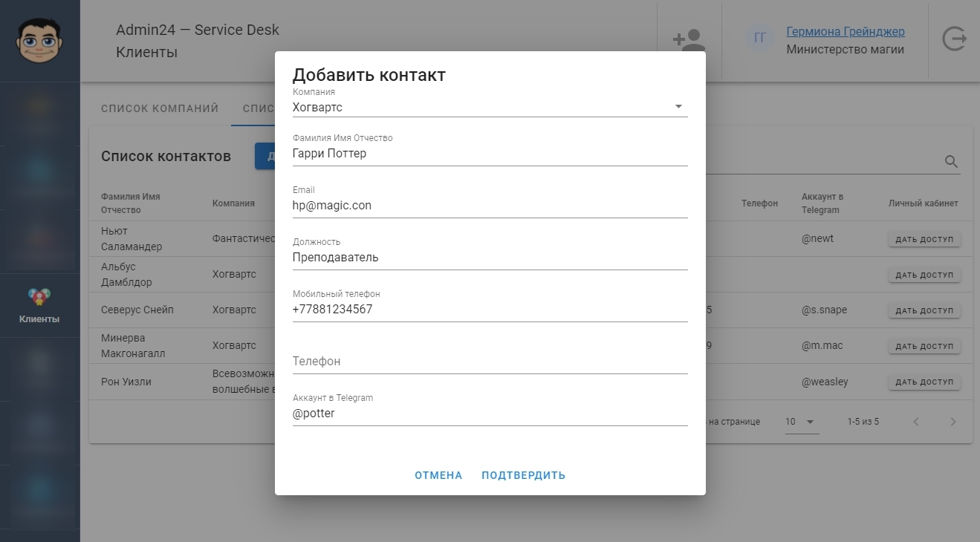Go to the previous page arrow
The height and width of the screenshot is (542, 980).
pos(916,422)
